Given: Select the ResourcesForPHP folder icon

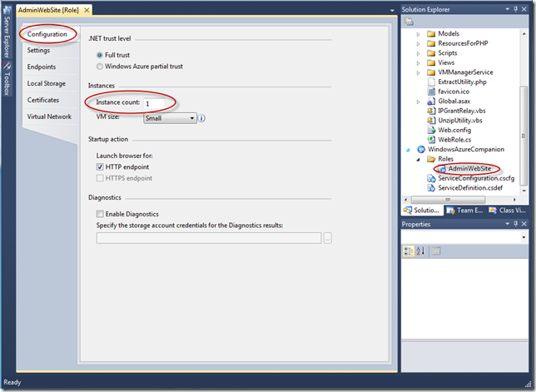Looking at the screenshot, I should pyautogui.click(x=431, y=43).
